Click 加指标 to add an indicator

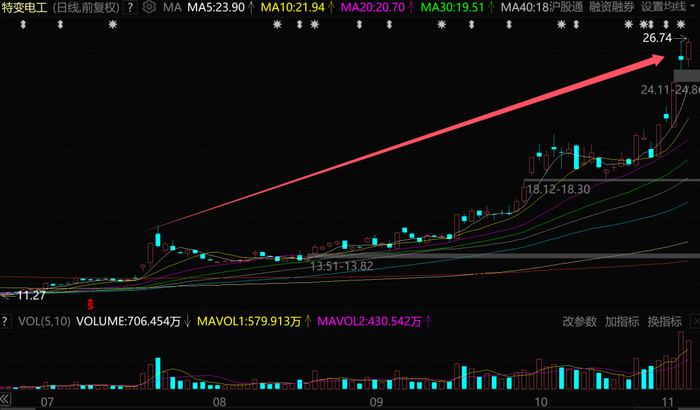(x=622, y=321)
